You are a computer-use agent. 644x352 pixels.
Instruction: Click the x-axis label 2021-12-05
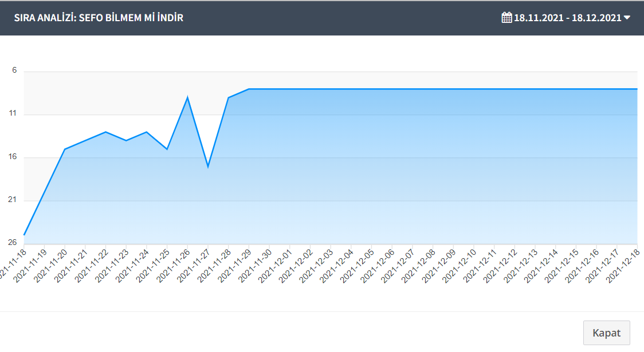coord(356,266)
